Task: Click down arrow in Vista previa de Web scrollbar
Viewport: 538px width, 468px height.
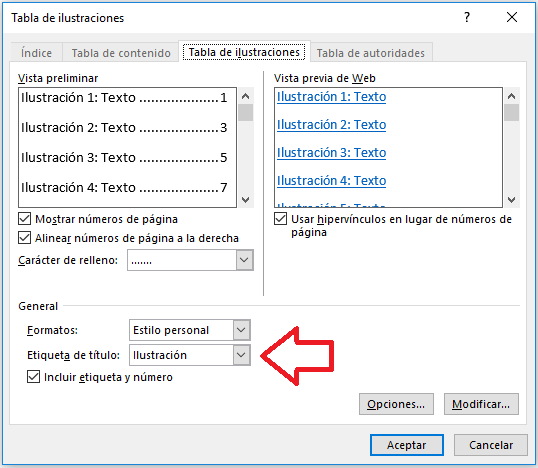Action: point(512,199)
